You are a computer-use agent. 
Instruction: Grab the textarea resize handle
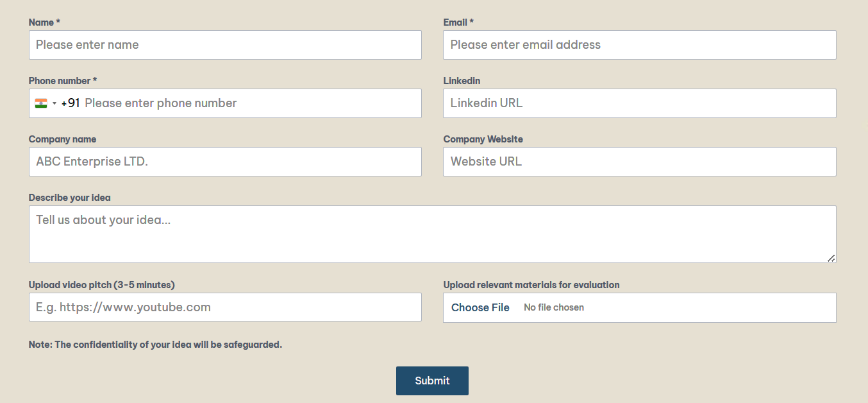[x=831, y=258]
